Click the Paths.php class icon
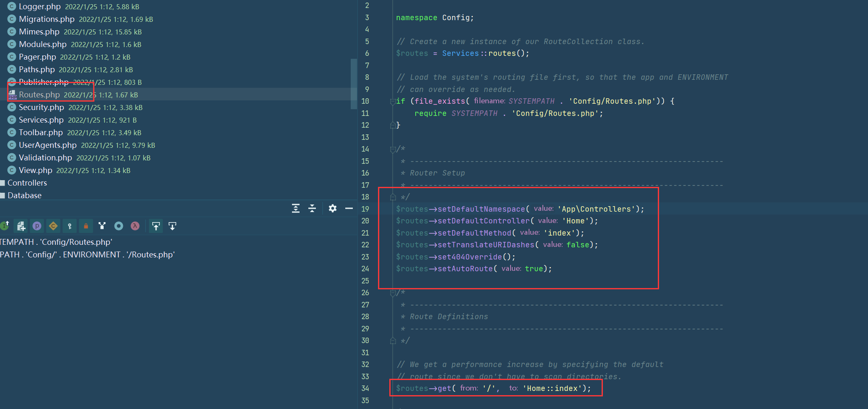This screenshot has width=868, height=409. pos(12,69)
